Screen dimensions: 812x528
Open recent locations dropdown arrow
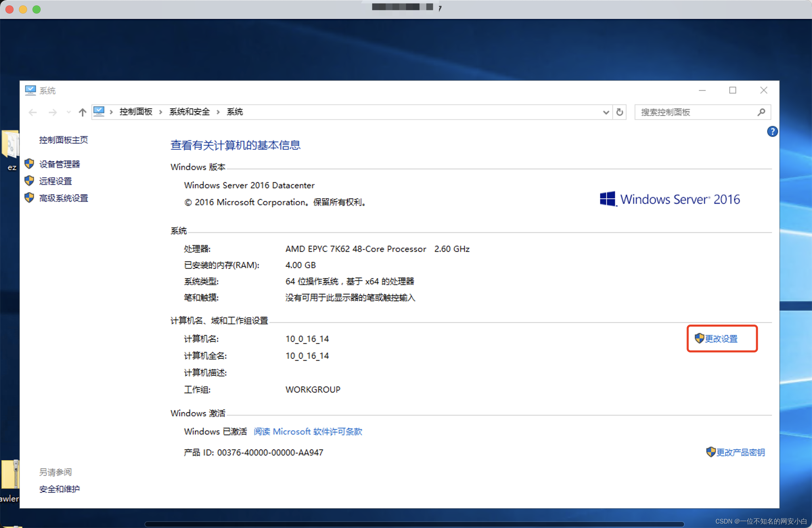[x=69, y=112]
